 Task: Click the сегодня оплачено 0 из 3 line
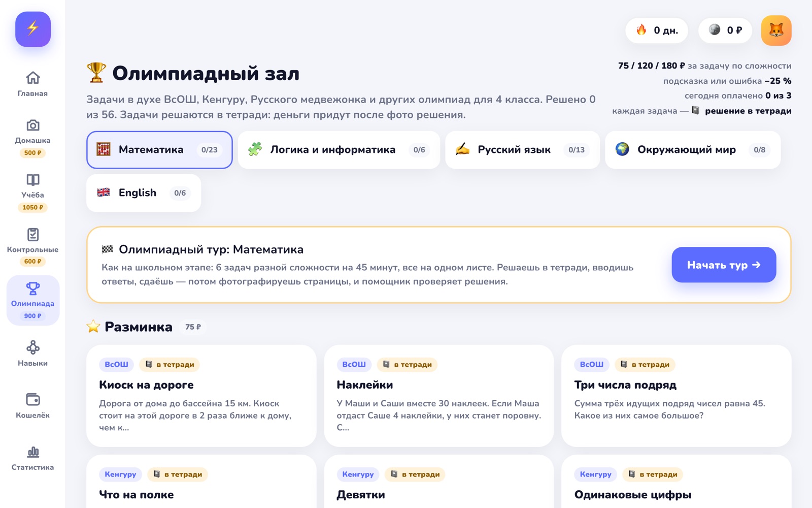coord(738,96)
